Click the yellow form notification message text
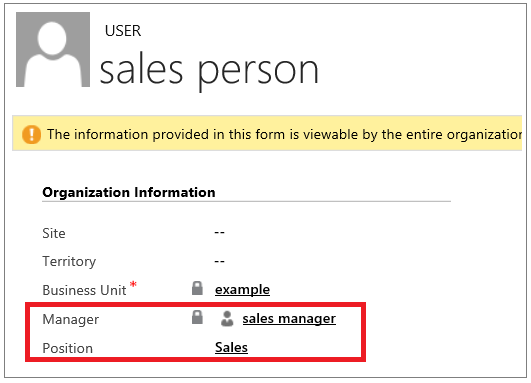Image resolution: width=531 pixels, height=383 pixels. pyautogui.click(x=284, y=134)
